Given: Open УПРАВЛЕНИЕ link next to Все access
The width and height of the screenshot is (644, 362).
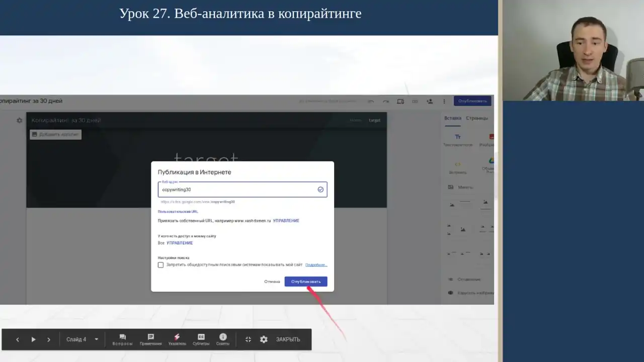Looking at the screenshot, I should [x=180, y=243].
